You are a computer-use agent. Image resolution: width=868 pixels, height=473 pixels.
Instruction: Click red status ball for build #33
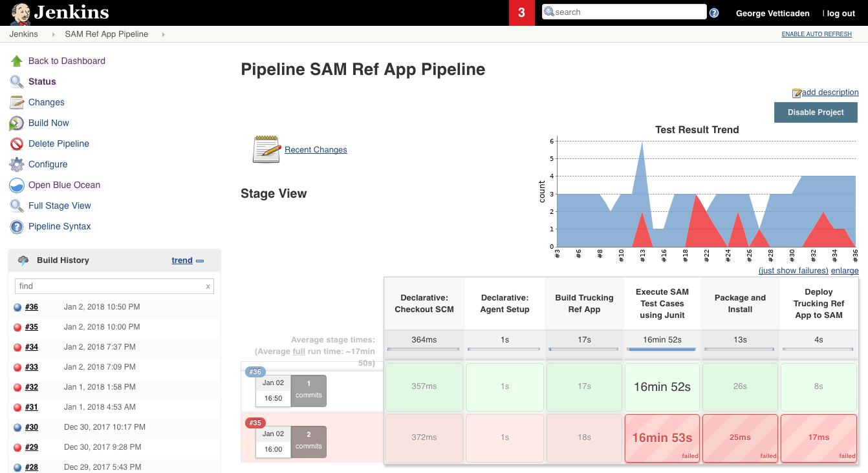[17, 368]
